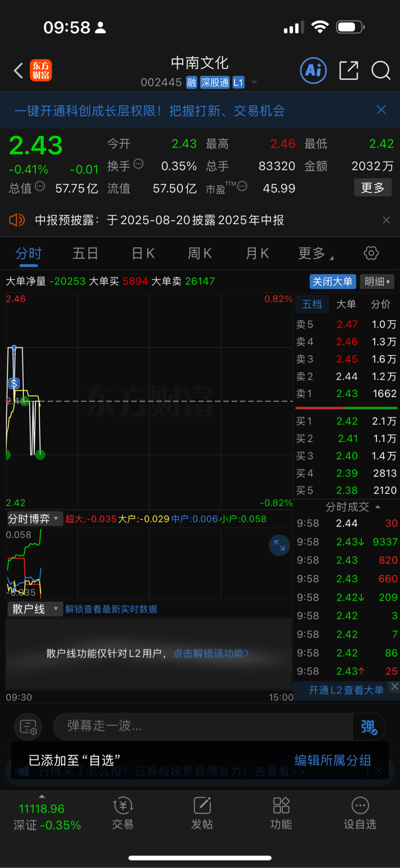Switch to 分时 tab
Viewport: 400px width, 868px height.
pyautogui.click(x=29, y=253)
